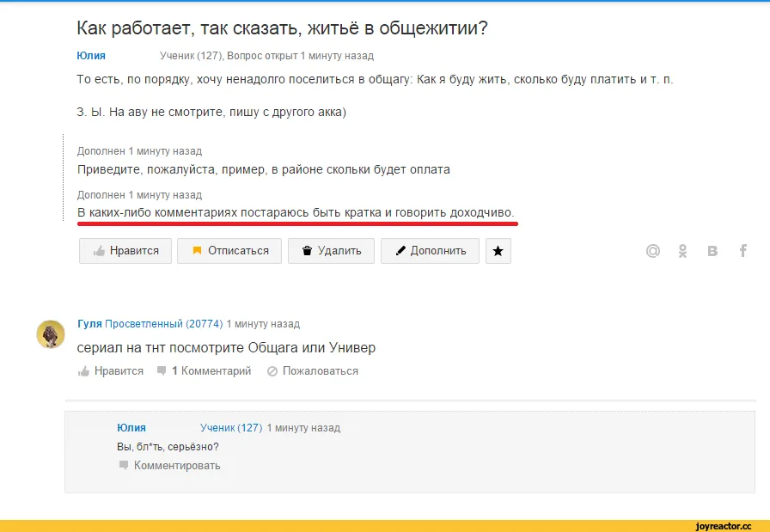This screenshot has height=532, width=770.
Task: Open question author Юлия's profile
Action: pyautogui.click(x=91, y=56)
